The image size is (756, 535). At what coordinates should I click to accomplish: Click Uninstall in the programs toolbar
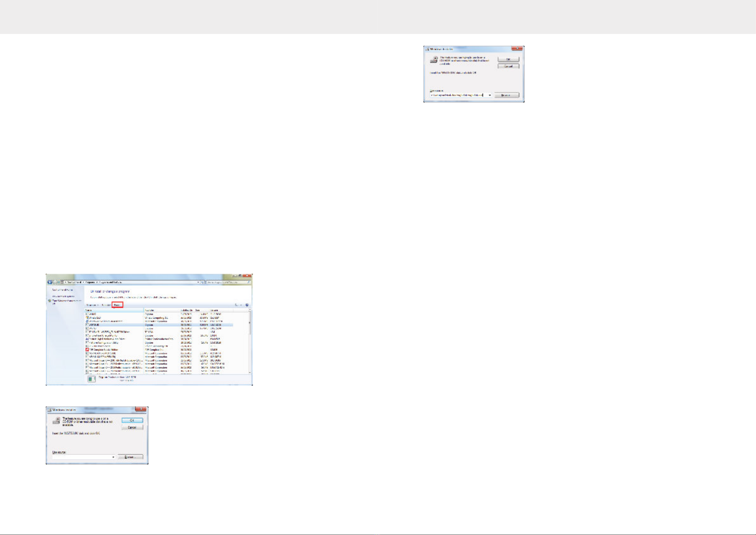pyautogui.click(x=106, y=305)
